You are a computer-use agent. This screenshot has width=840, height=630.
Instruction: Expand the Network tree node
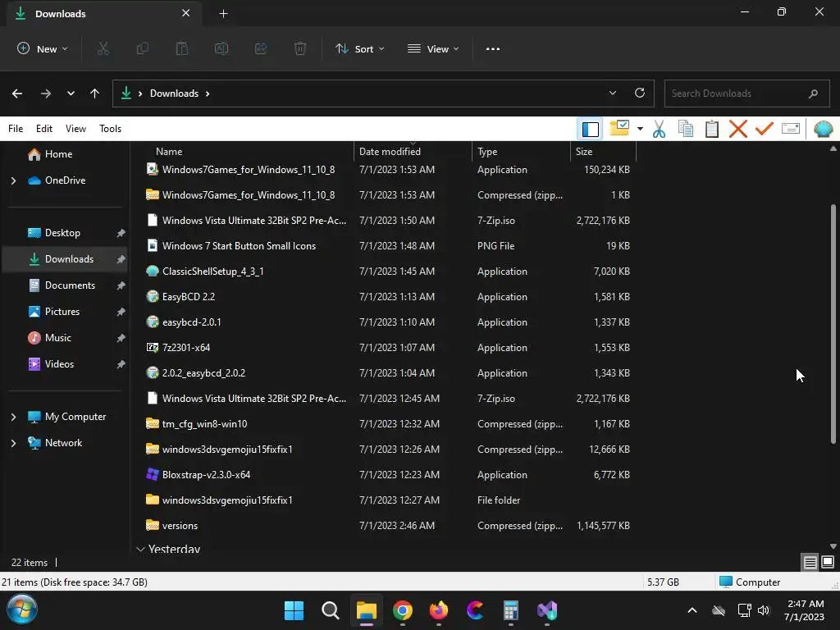[13, 443]
